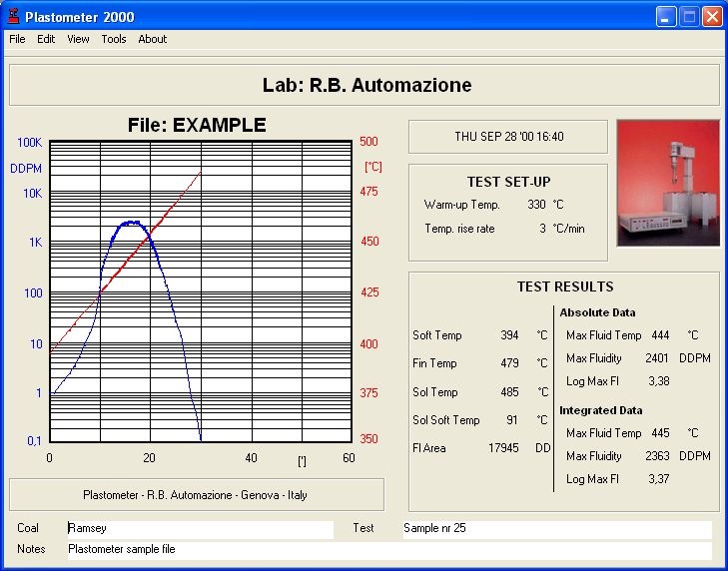728x571 pixels.
Task: Click the 500 label on temperature axis
Action: [x=368, y=142]
